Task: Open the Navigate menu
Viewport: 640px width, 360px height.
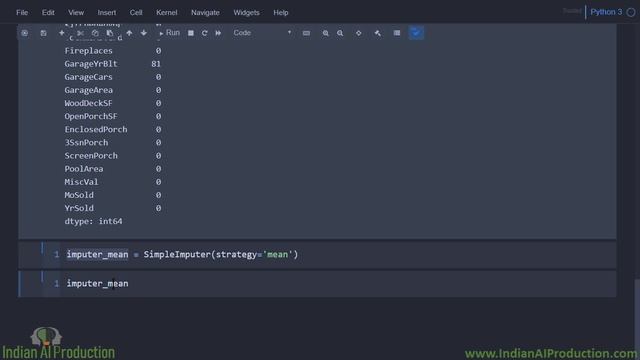Action: 205,13
